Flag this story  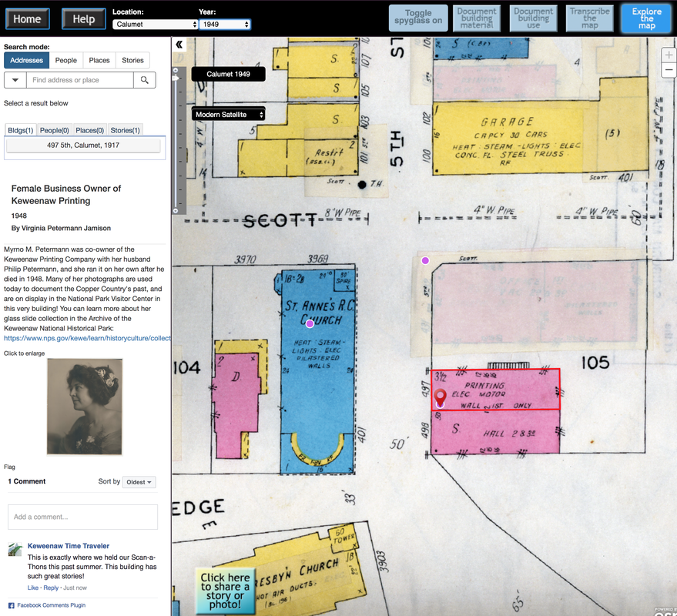coord(9,467)
